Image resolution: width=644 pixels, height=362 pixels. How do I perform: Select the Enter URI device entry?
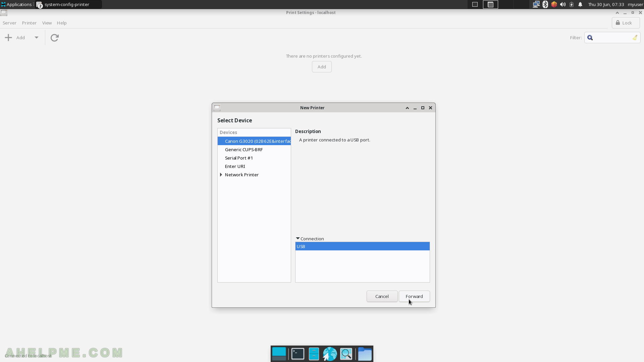254,166
